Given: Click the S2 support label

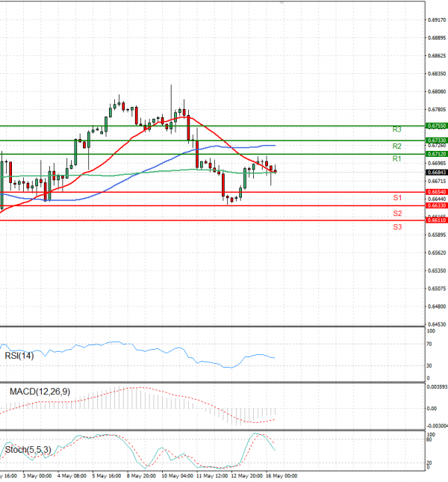Looking at the screenshot, I should (x=397, y=213).
